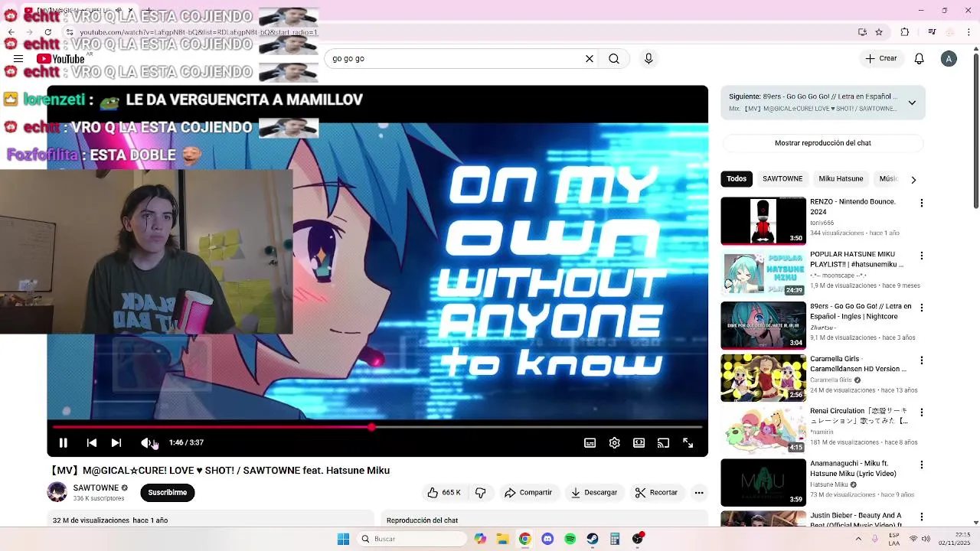The height and width of the screenshot is (551, 980).
Task: Skip to the next video
Action: click(116, 442)
